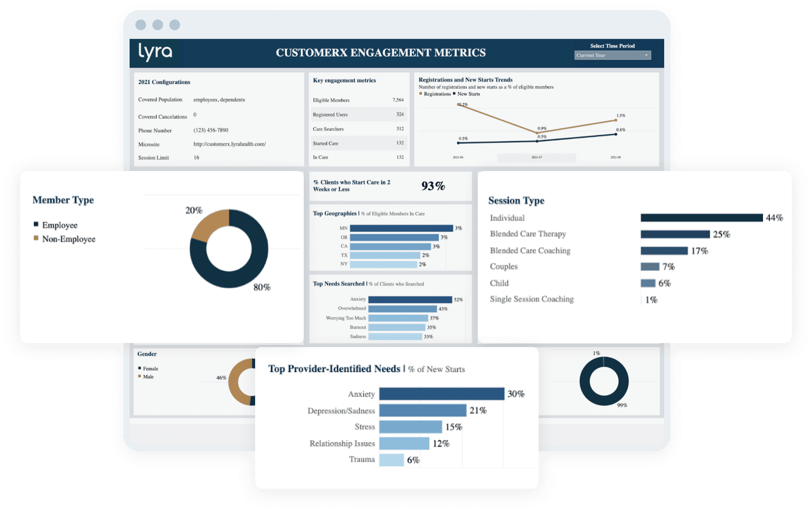This screenshot has width=812, height=511.
Task: Open the customerx.lyrahealth.com microsite link
Action: pos(229,144)
